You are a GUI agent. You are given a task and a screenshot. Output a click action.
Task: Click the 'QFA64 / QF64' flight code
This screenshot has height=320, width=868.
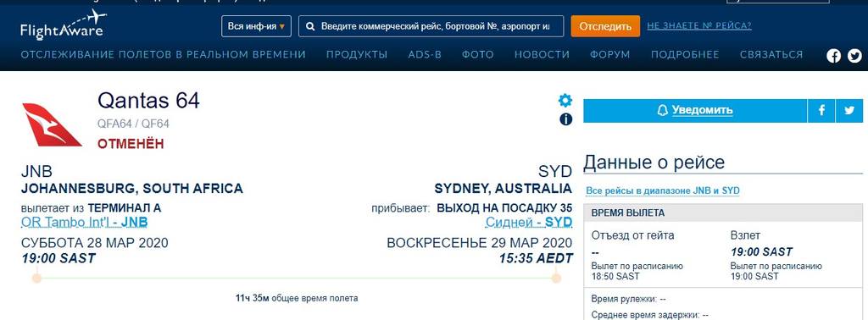coord(133,124)
